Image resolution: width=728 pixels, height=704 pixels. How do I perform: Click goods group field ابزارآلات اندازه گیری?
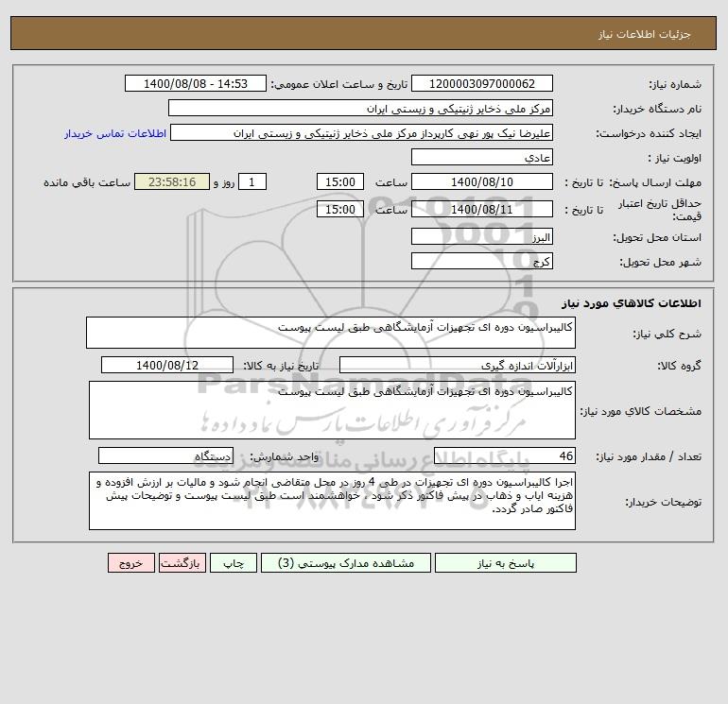click(x=458, y=365)
